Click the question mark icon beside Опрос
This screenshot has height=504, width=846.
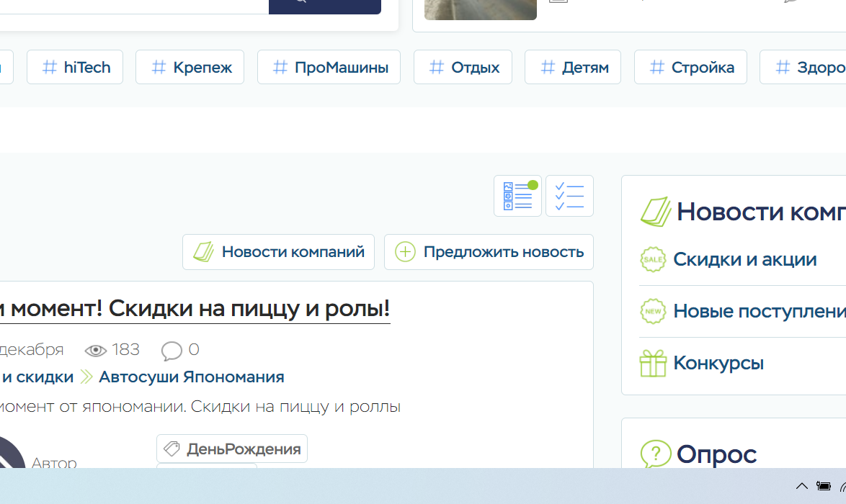point(655,454)
